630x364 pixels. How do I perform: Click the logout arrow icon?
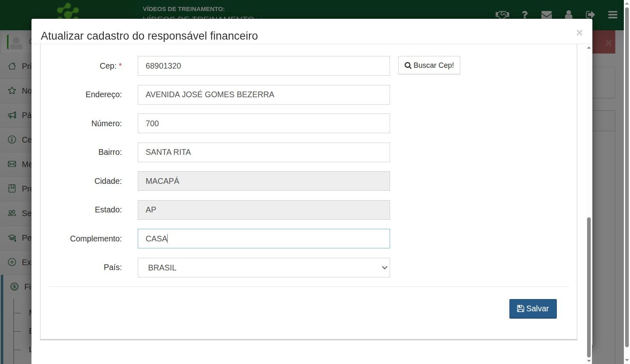[x=590, y=15]
